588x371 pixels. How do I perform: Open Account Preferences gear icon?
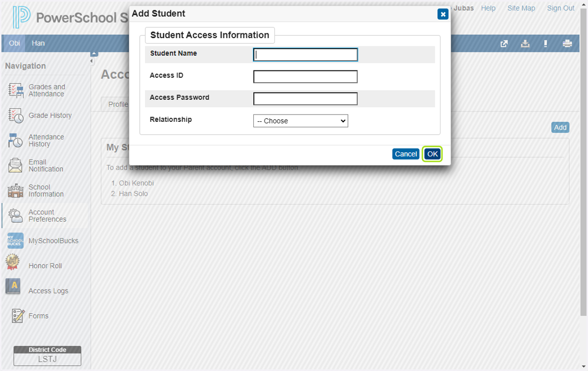[x=16, y=216]
